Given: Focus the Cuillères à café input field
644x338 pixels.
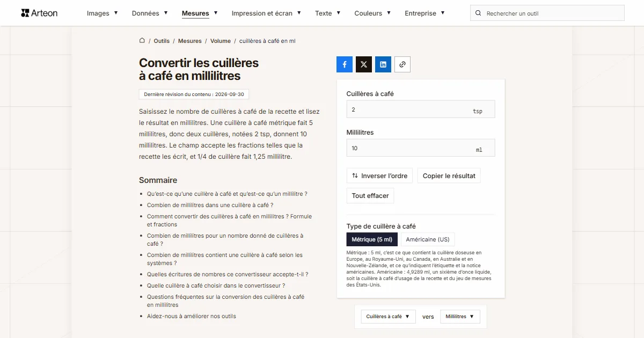Looking at the screenshot, I should [421, 109].
